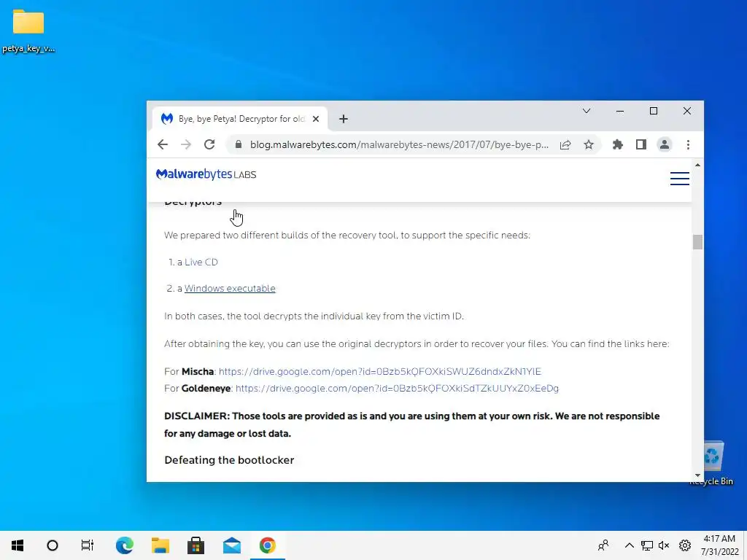Expand the tab search chevron dropdown

point(587,111)
